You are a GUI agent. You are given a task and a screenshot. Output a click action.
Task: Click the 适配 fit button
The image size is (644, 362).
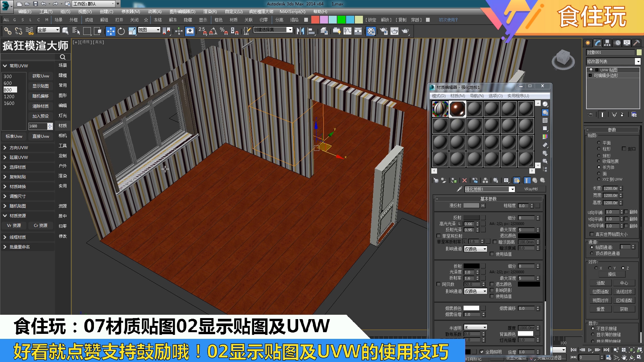pos(600,283)
